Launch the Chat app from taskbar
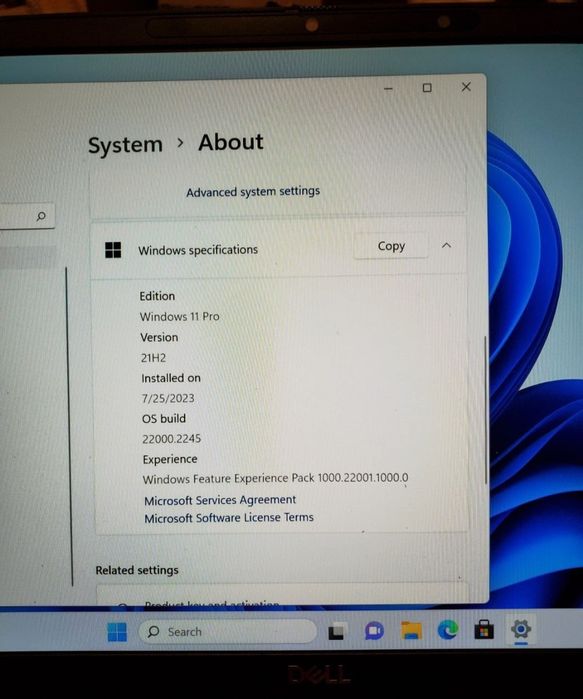 [x=374, y=631]
